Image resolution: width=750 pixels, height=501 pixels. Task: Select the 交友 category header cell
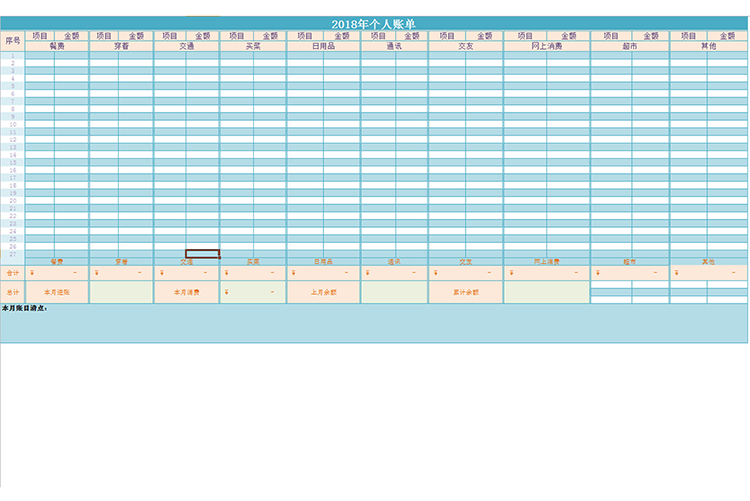465,46
